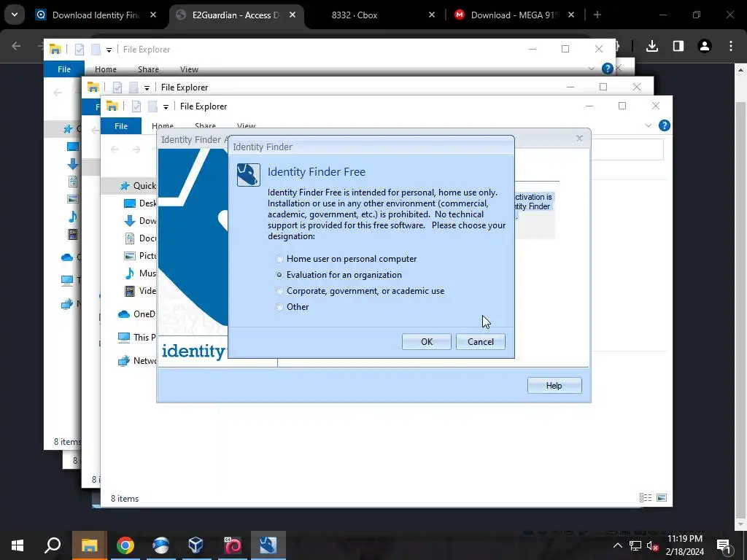Open help icon in rearmost File Explorer
This screenshot has width=747, height=560.
click(607, 69)
